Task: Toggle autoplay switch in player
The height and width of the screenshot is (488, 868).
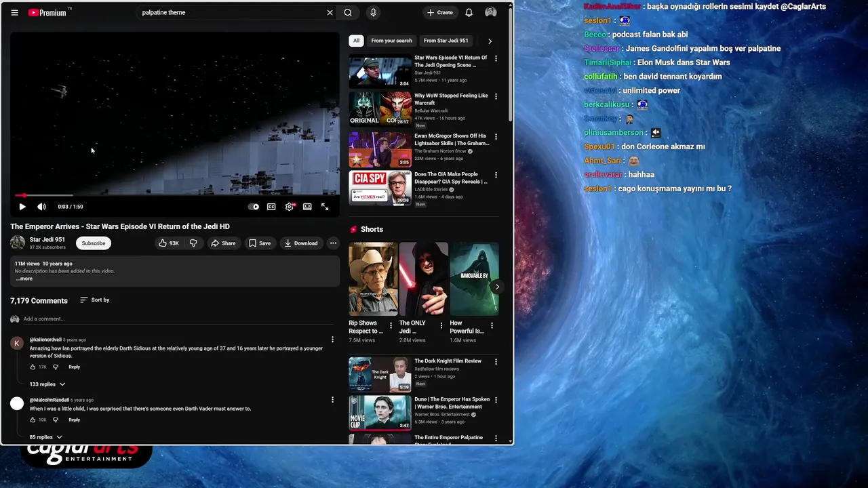Action: (254, 207)
